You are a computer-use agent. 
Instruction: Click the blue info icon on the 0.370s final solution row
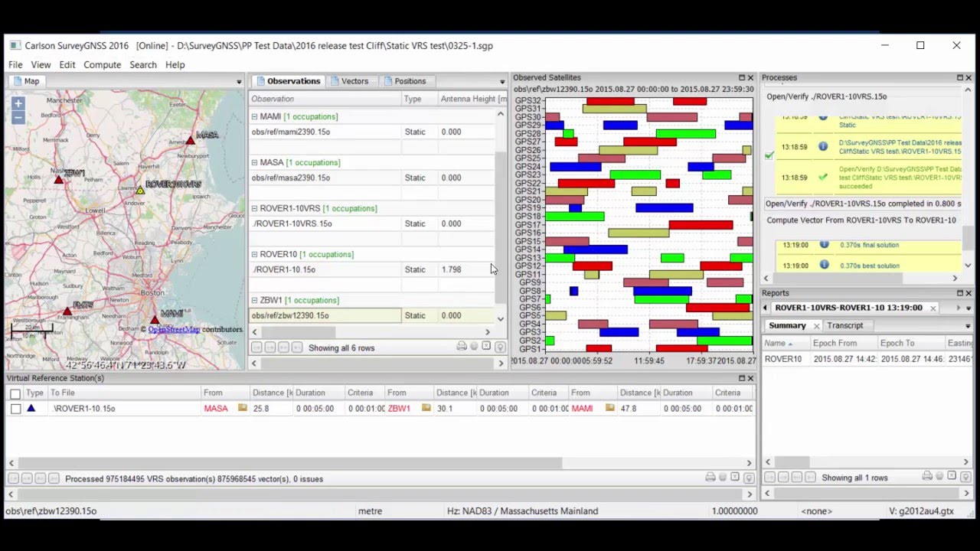pos(824,245)
